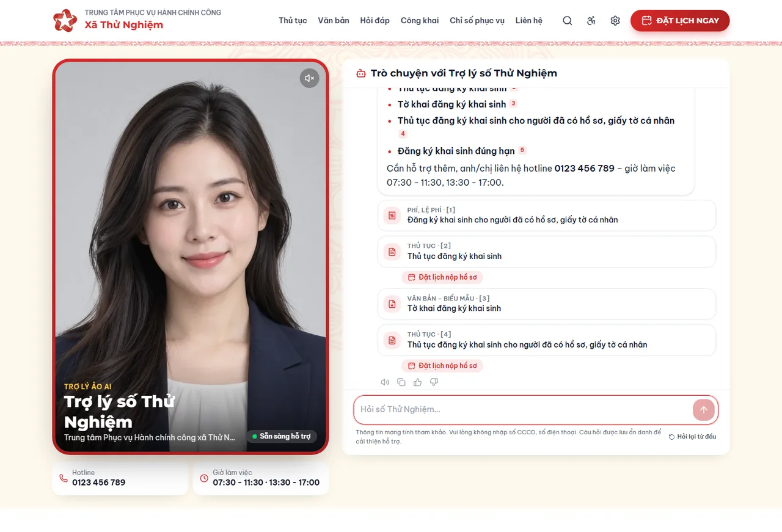Screen dimensions: 782x532
Task: Open the Văn bản menu
Action: tap(334, 21)
